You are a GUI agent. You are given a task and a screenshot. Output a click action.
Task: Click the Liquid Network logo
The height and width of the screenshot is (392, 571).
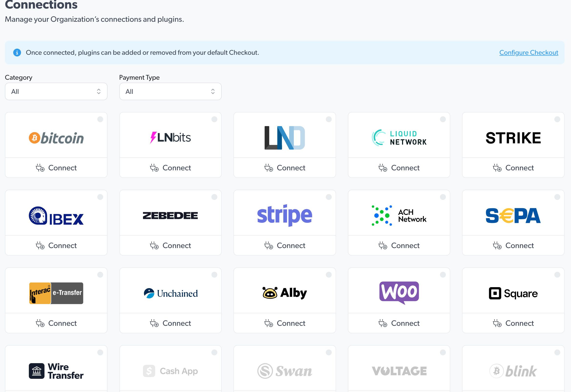[x=399, y=138]
